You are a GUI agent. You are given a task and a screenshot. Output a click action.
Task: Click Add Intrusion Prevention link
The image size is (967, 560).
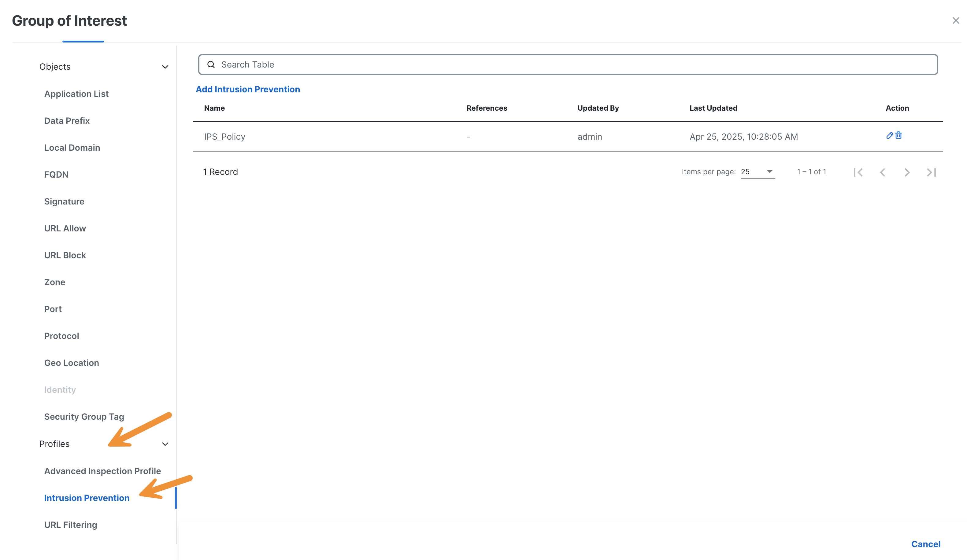click(248, 89)
